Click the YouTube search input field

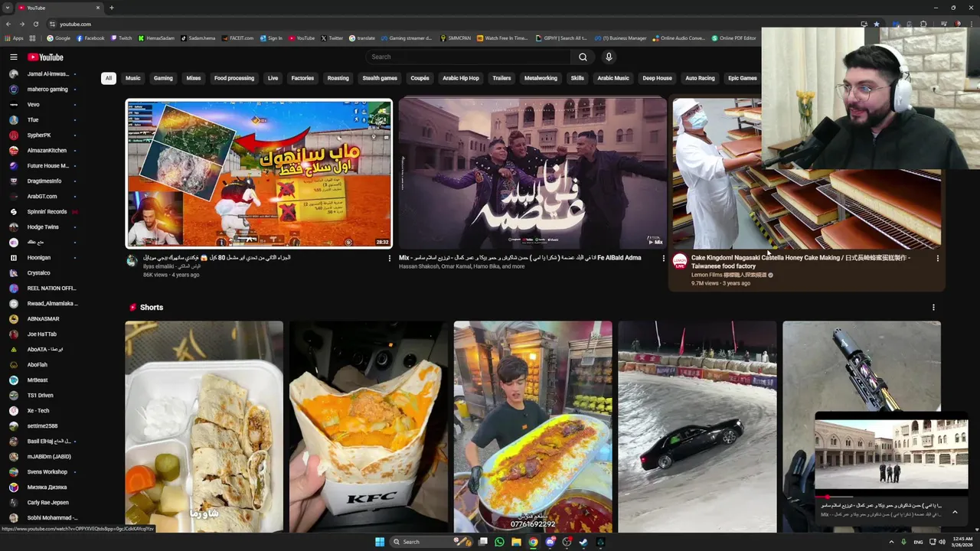tap(468, 57)
